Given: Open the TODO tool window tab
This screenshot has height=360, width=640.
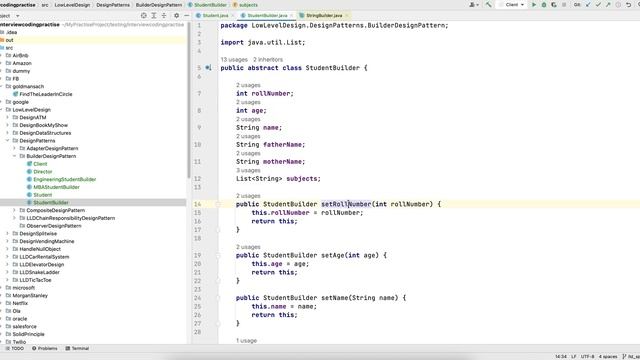Looking at the screenshot, I should click(15, 348).
